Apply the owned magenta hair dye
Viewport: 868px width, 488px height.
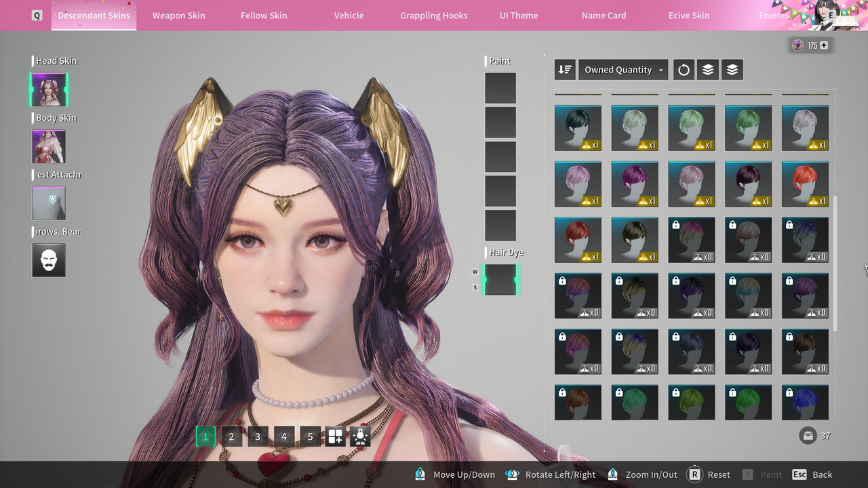pos(635,184)
